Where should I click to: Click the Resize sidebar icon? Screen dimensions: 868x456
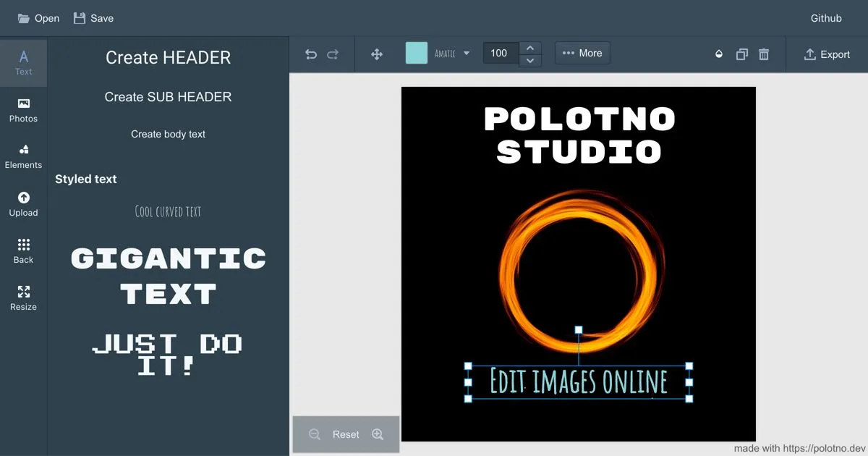click(23, 297)
